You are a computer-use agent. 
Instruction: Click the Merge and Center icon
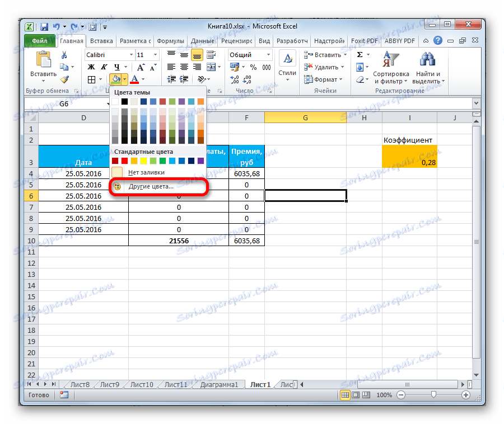(x=211, y=67)
